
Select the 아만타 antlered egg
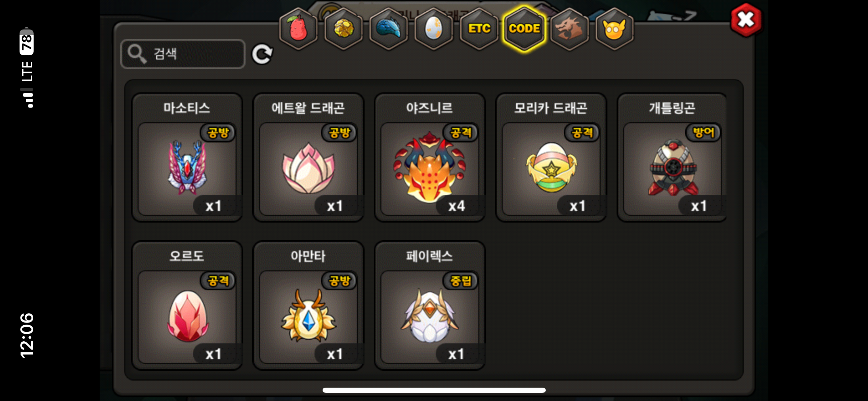click(x=309, y=306)
